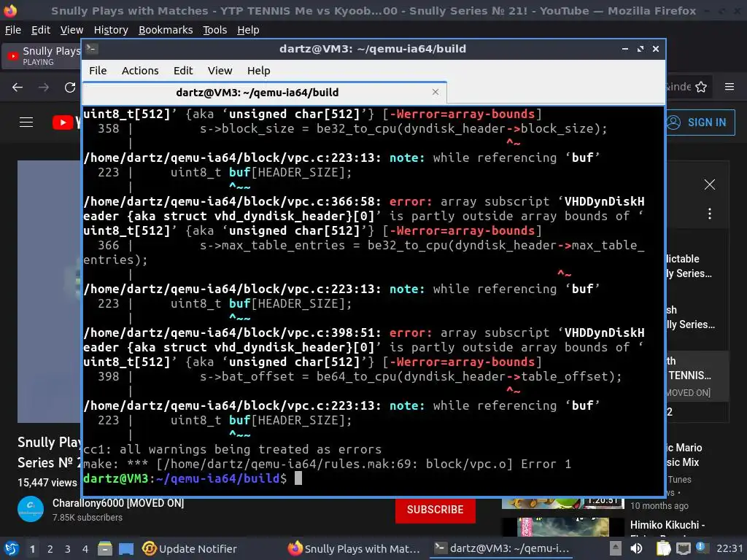Click the Mario Music Mix suggested video
The width and height of the screenshot is (747, 560).
[683, 455]
